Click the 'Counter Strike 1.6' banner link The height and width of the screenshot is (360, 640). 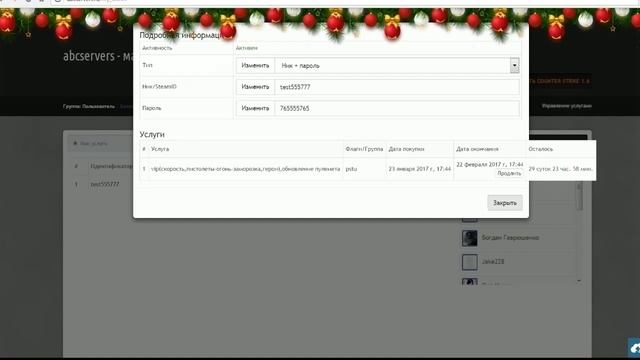tap(560, 81)
